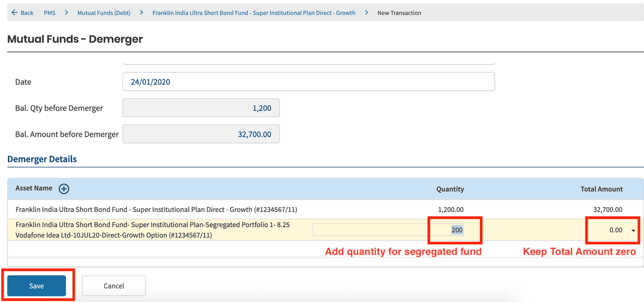Click the Mutual Funds - Demerger page title
The width and height of the screenshot is (644, 302).
pos(75,39)
